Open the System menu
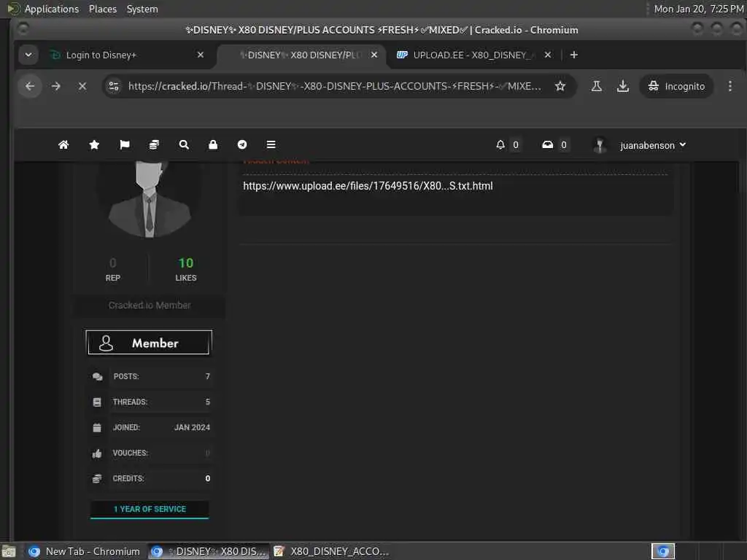The width and height of the screenshot is (747, 560). tap(142, 9)
